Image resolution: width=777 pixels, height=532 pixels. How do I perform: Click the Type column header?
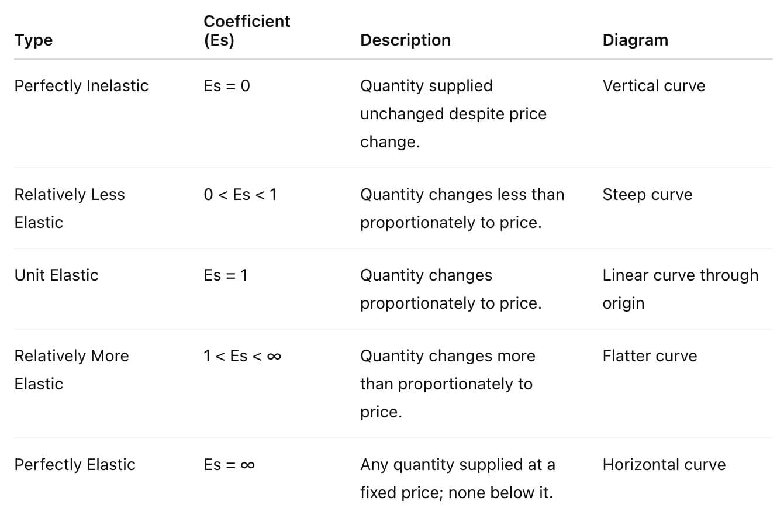pos(33,40)
